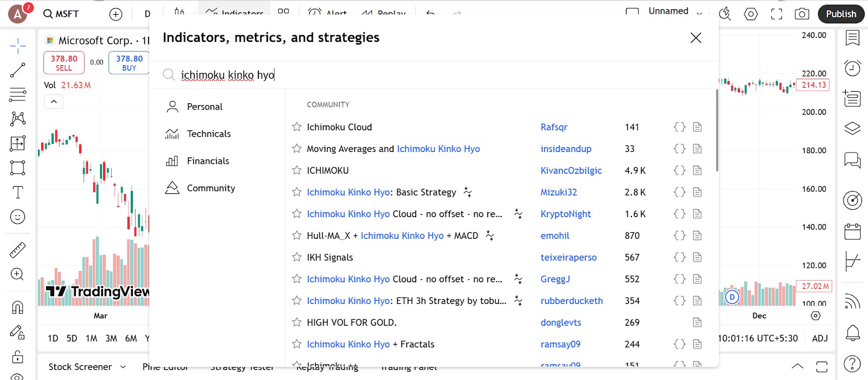The image size is (868, 380).
Task: Enter fullscreen mode
Action: pyautogui.click(x=777, y=14)
